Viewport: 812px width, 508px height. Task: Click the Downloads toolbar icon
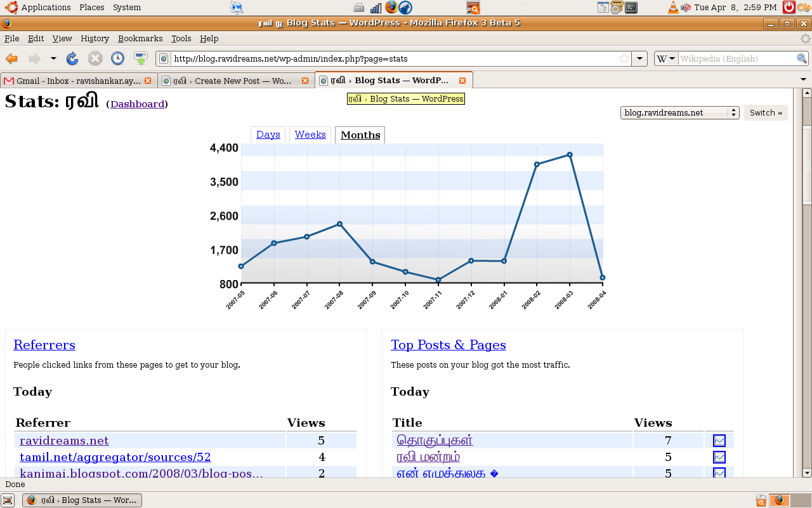pyautogui.click(x=140, y=58)
